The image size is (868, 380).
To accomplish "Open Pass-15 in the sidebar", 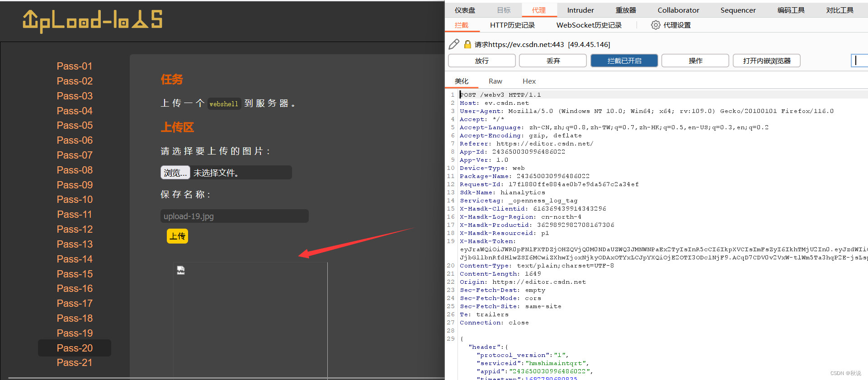I will tap(75, 274).
